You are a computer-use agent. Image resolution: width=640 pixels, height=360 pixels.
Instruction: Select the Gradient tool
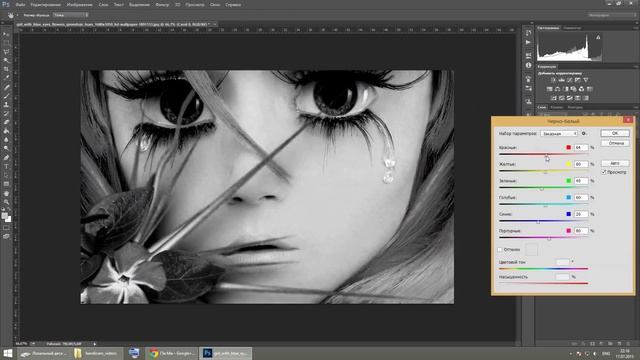(x=6, y=131)
